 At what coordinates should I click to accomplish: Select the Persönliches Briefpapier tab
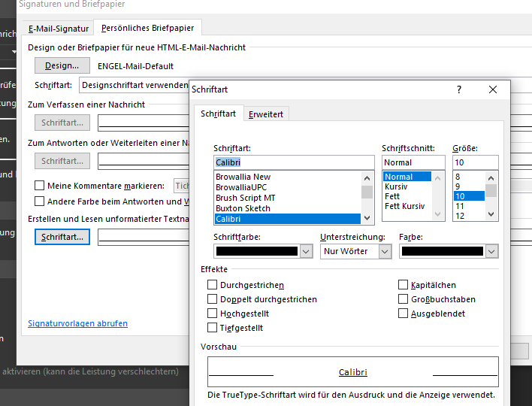(x=147, y=28)
